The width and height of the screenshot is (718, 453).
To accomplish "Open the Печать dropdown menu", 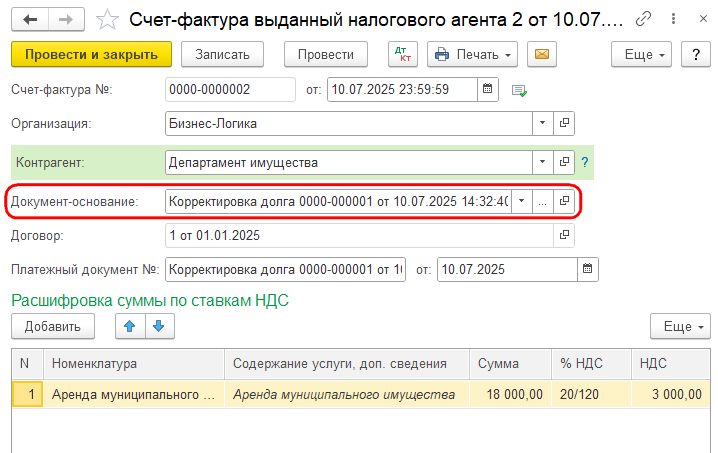I will (x=473, y=55).
